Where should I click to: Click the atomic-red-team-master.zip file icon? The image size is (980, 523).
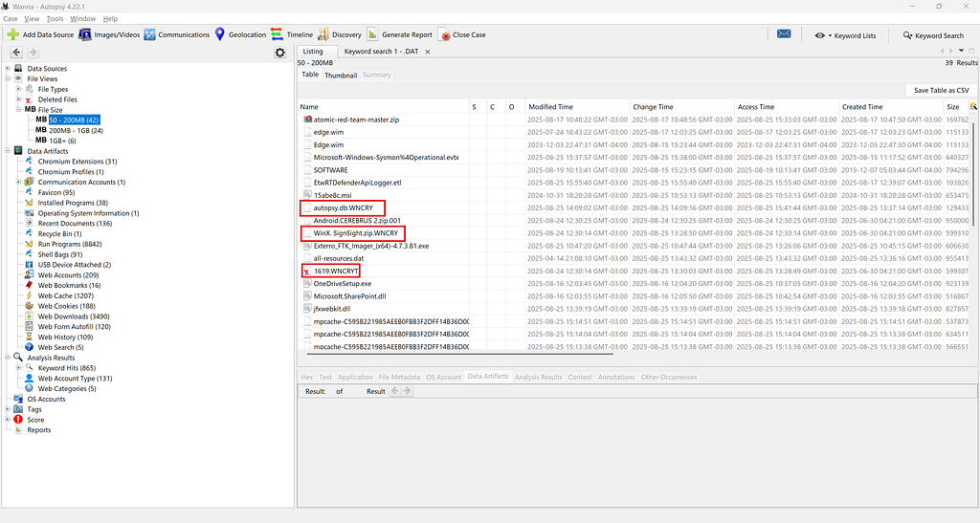click(307, 120)
